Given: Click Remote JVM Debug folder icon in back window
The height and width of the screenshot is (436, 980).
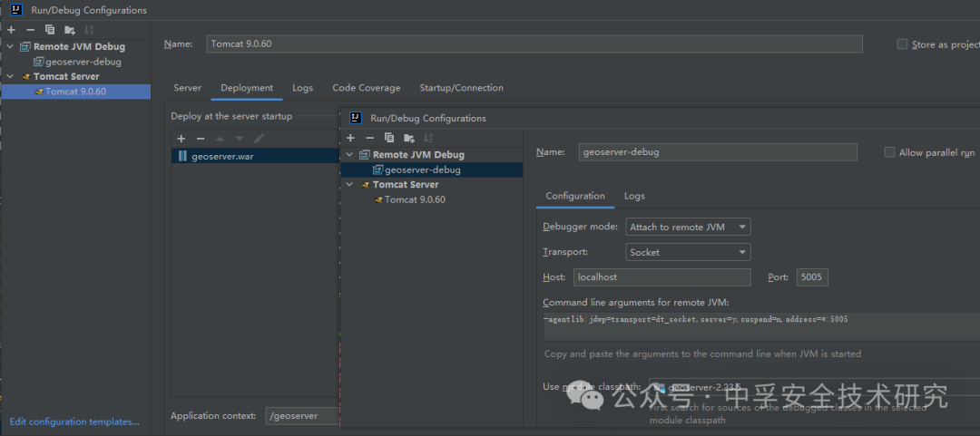Looking at the screenshot, I should (x=25, y=47).
